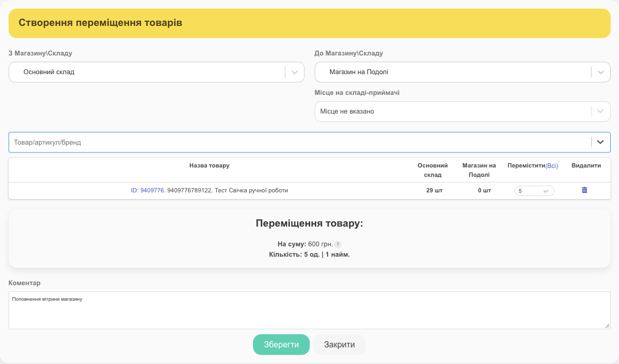Delete the Тест Свічка product row

point(584,190)
